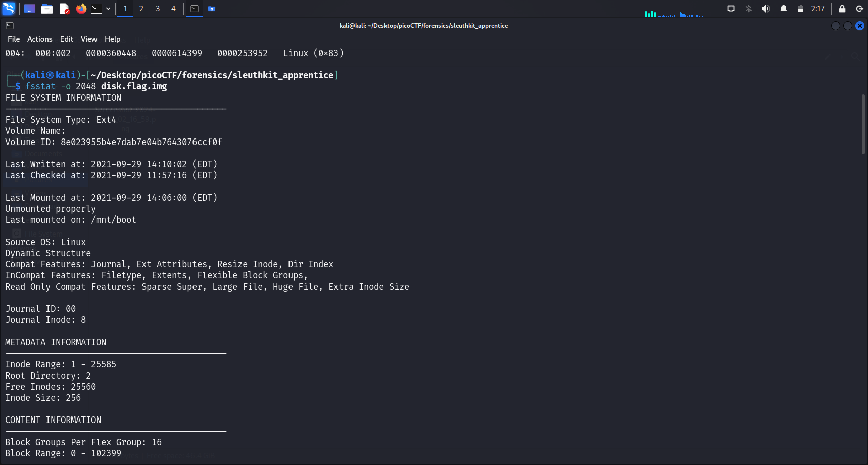Open the log out power icon
The image size is (868, 465).
coord(859,9)
